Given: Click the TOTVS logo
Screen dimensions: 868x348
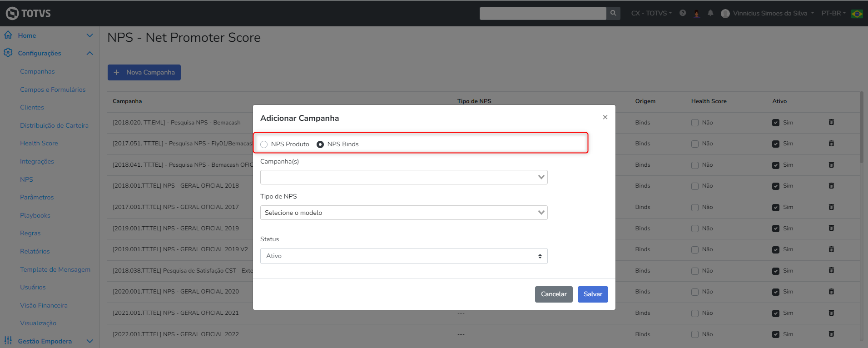Looking at the screenshot, I should click(28, 13).
